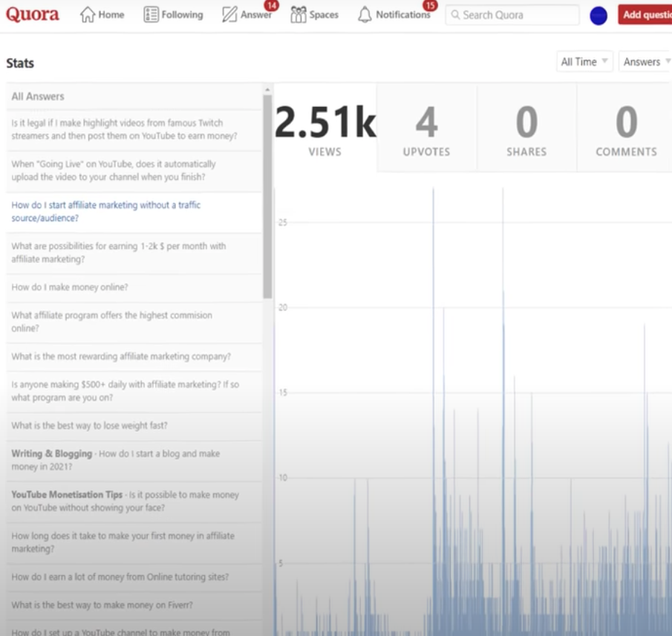The width and height of the screenshot is (672, 636).
Task: Open the All Time period dropdown
Action: (x=584, y=62)
